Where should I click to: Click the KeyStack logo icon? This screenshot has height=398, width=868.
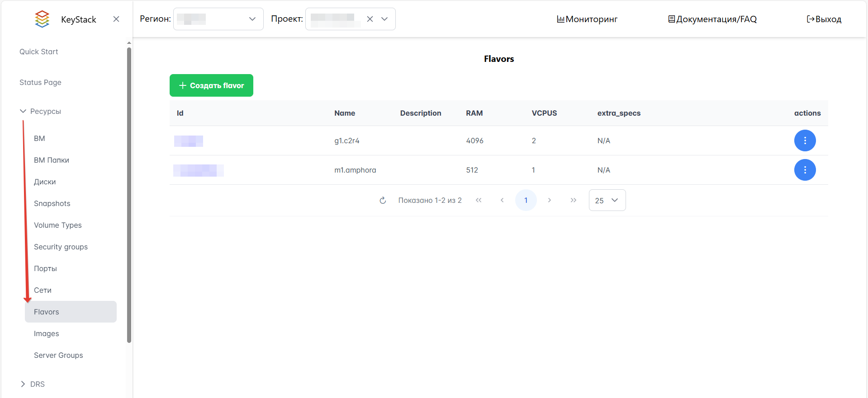point(42,19)
